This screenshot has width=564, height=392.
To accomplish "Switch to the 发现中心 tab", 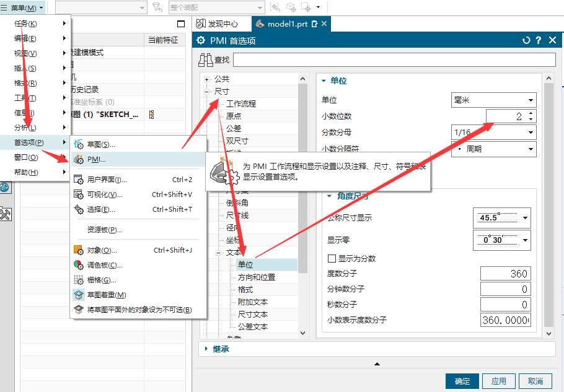I will click(x=217, y=24).
